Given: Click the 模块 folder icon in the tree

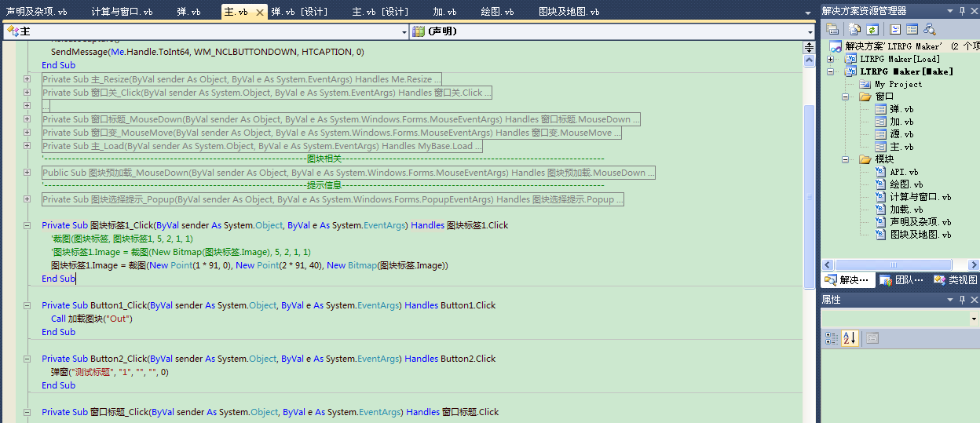Looking at the screenshot, I should click(865, 159).
